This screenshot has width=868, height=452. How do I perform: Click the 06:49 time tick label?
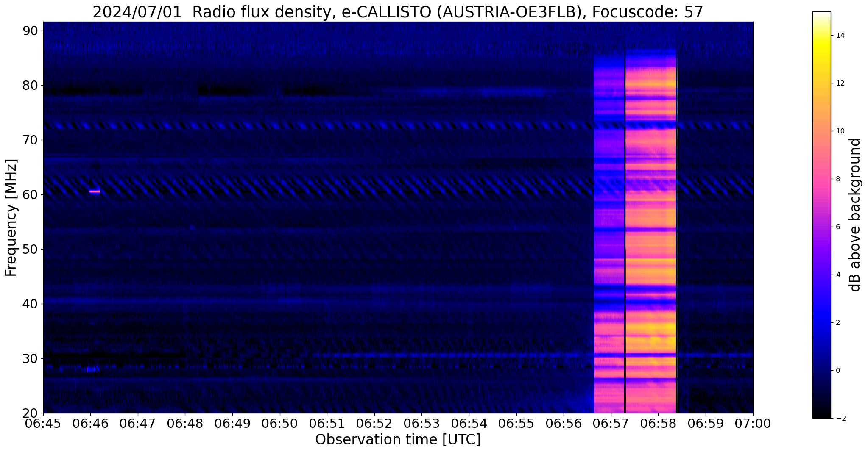(232, 423)
